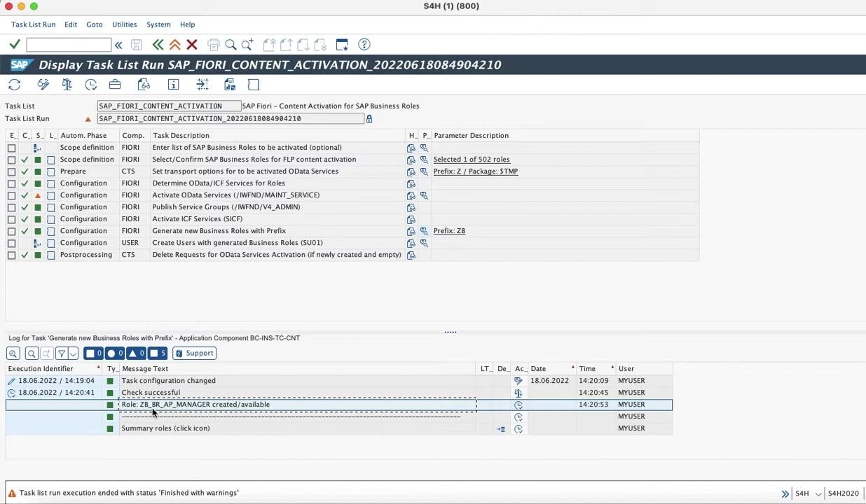
Task: Click the Set Filter funnel icon
Action: pyautogui.click(x=62, y=353)
